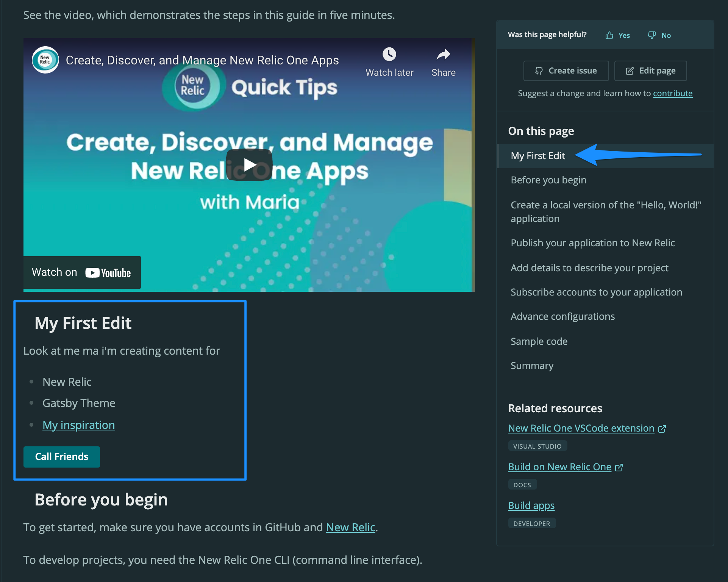Jump to Sample code section
Viewport: 728px width, 582px height.
[539, 341]
